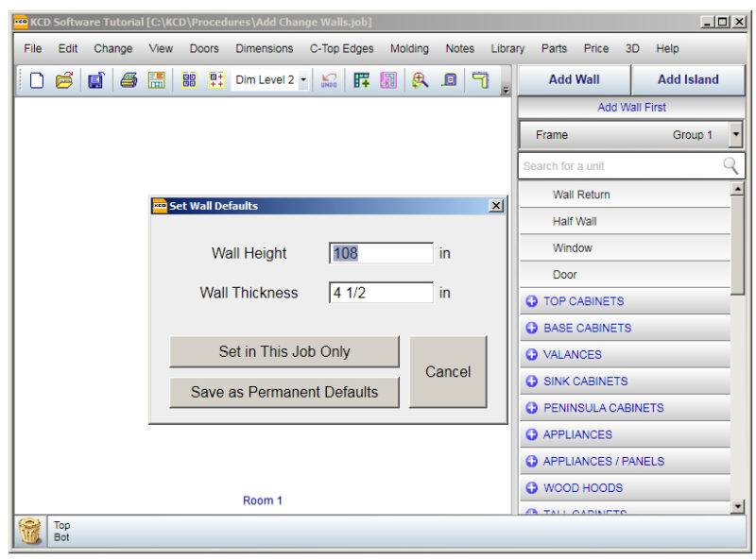Save the job using the floppy disk icon
Viewport: 756px width, 560px height.
click(x=95, y=81)
